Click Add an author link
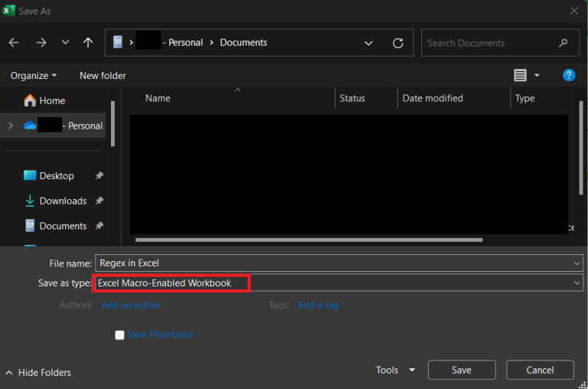The height and width of the screenshot is (389, 588). pyautogui.click(x=131, y=305)
